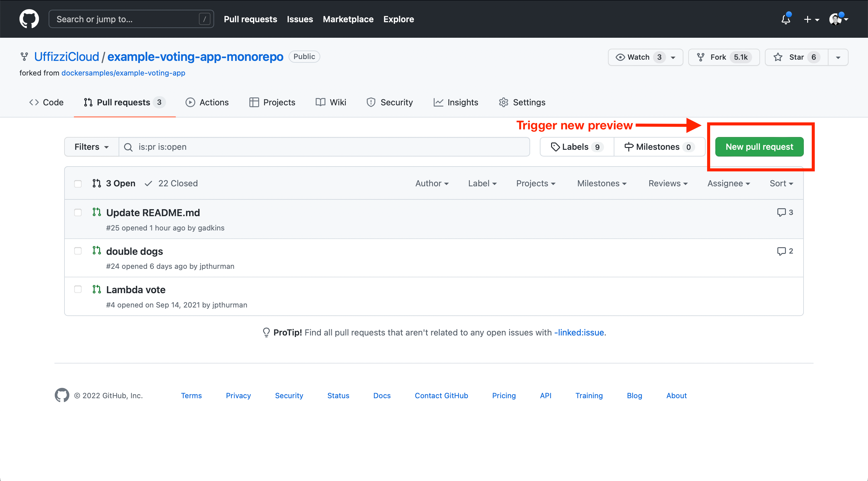Image resolution: width=868 pixels, height=481 pixels.
Task: Open the repository Security tab
Action: 390,102
